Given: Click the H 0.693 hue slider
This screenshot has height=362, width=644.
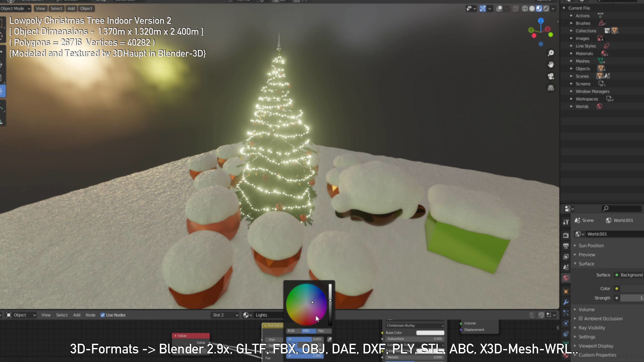Looking at the screenshot, I should (x=305, y=339).
